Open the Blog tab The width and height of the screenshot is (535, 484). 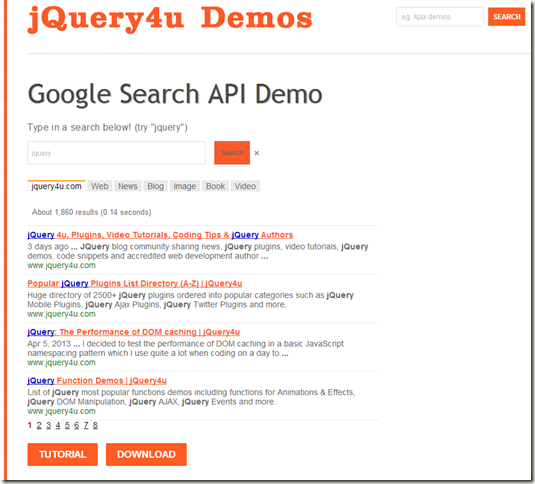pyautogui.click(x=156, y=186)
